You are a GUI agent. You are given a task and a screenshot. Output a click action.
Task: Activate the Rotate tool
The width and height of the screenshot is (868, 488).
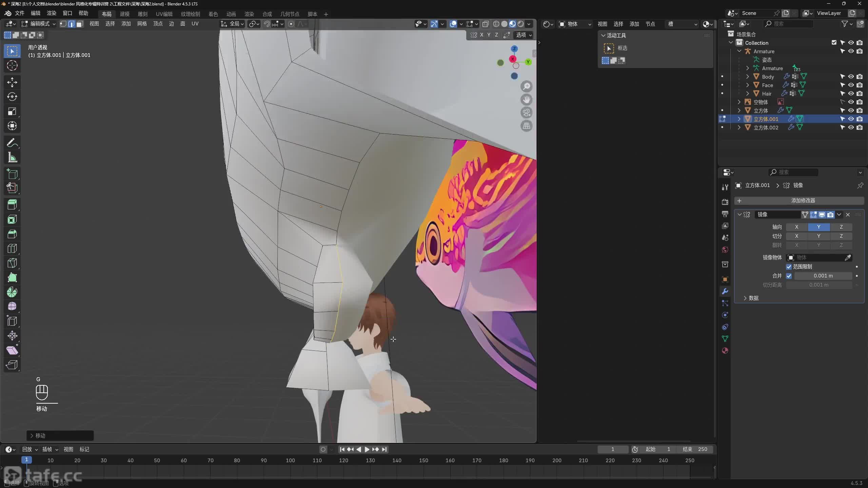pyautogui.click(x=12, y=97)
